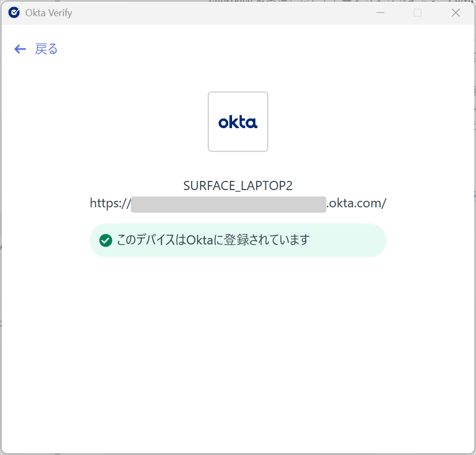Click the back arrow icon

[x=20, y=49]
